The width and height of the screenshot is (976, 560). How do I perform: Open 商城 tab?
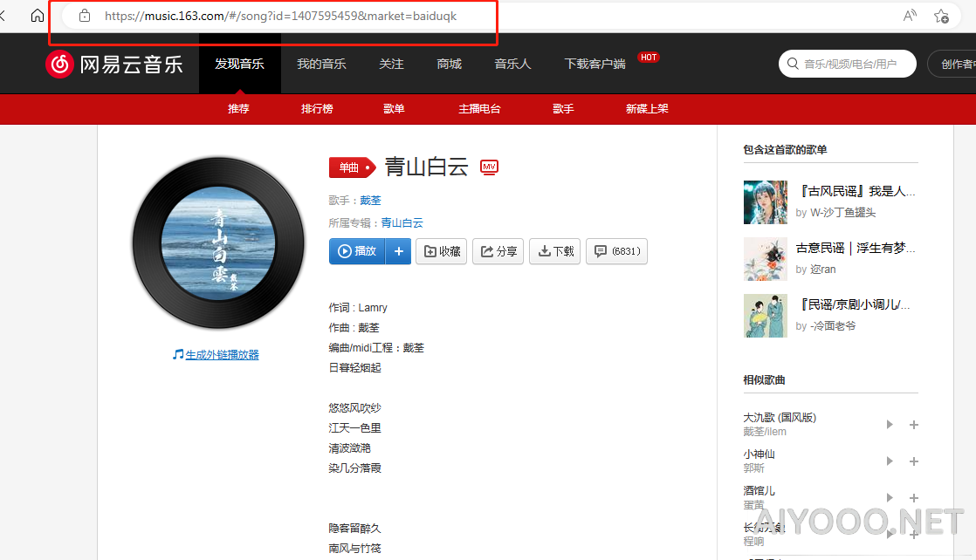click(450, 64)
